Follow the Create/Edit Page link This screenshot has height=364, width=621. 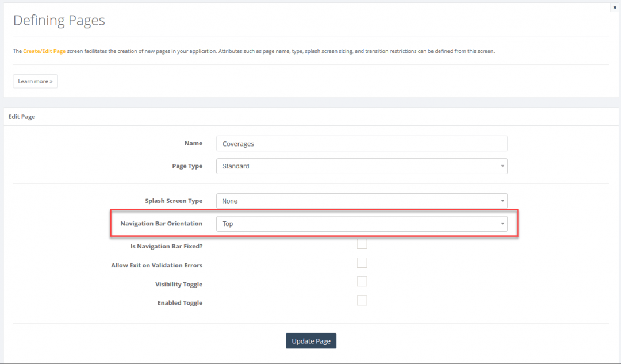click(x=44, y=51)
